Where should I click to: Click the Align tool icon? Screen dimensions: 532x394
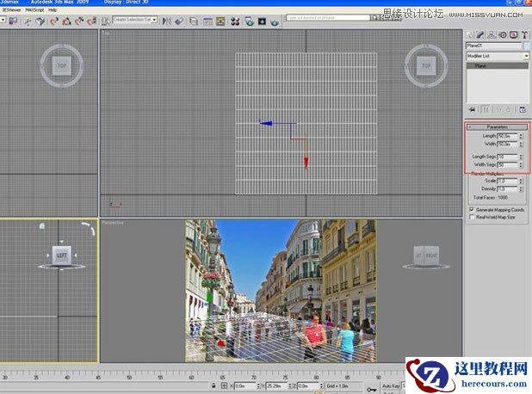click(179, 22)
